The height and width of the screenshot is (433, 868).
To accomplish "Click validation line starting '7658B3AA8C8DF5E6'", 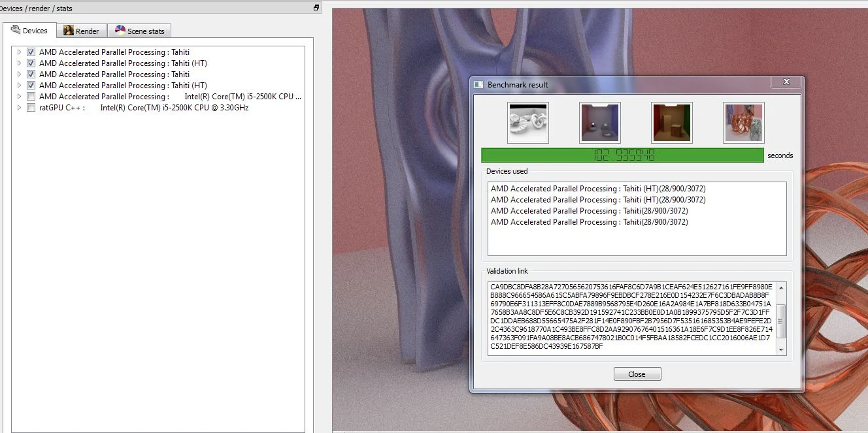I will pos(631,312).
